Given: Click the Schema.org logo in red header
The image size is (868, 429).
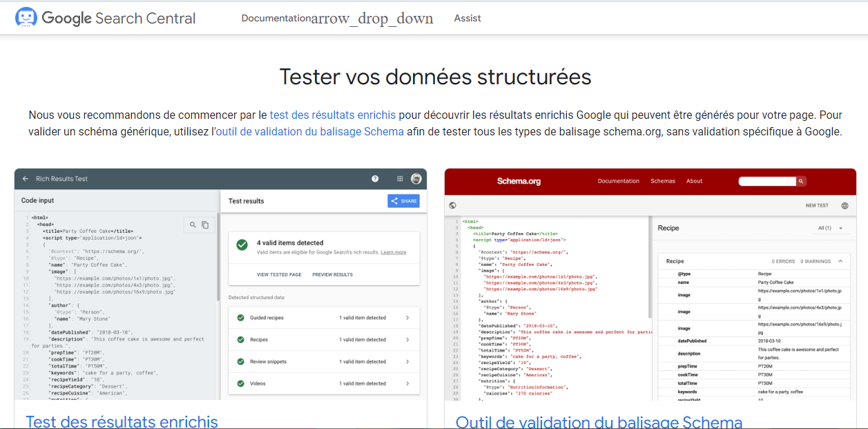Looking at the screenshot, I should [519, 182].
